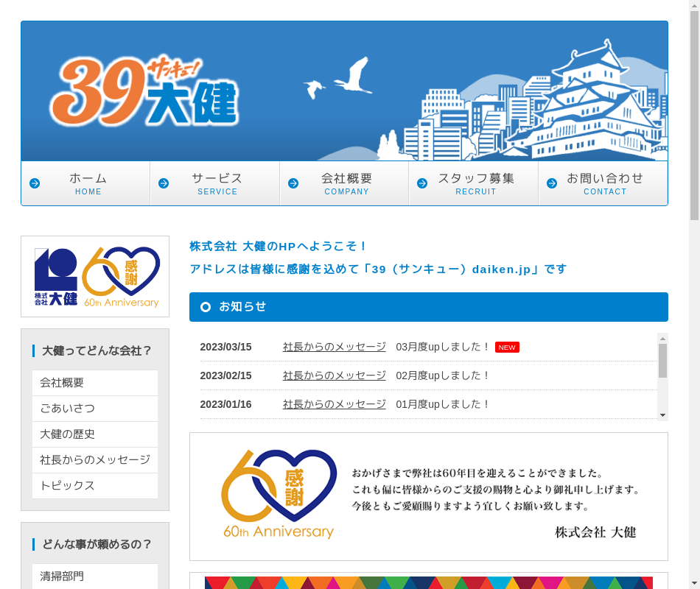
Task: Open 社長からのメッセージ link dated 2023/03/15
Action: [x=334, y=347]
